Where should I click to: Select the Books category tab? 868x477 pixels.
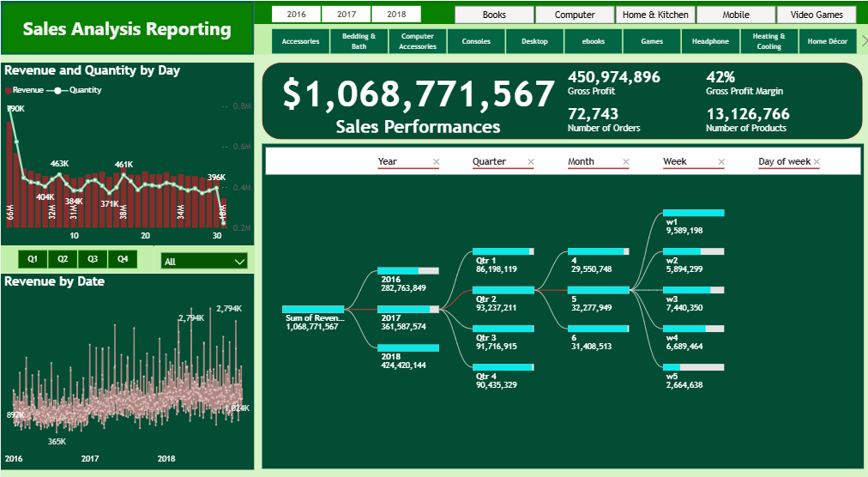(494, 15)
